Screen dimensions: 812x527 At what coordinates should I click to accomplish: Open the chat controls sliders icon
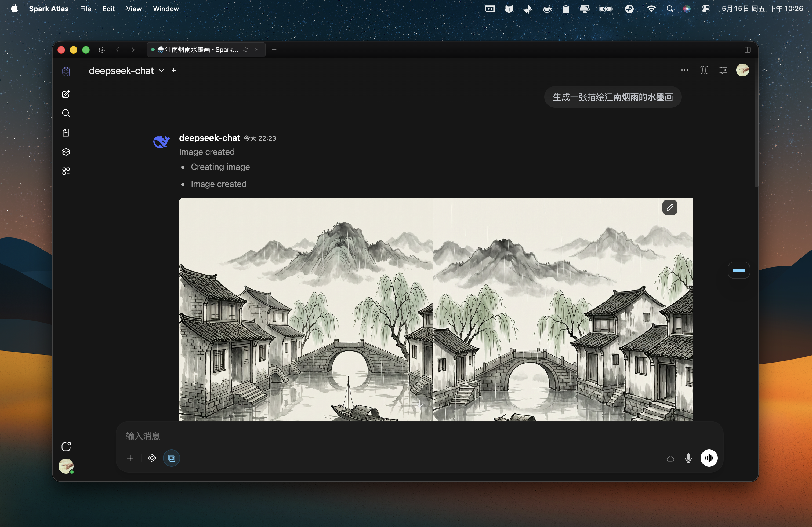point(723,70)
